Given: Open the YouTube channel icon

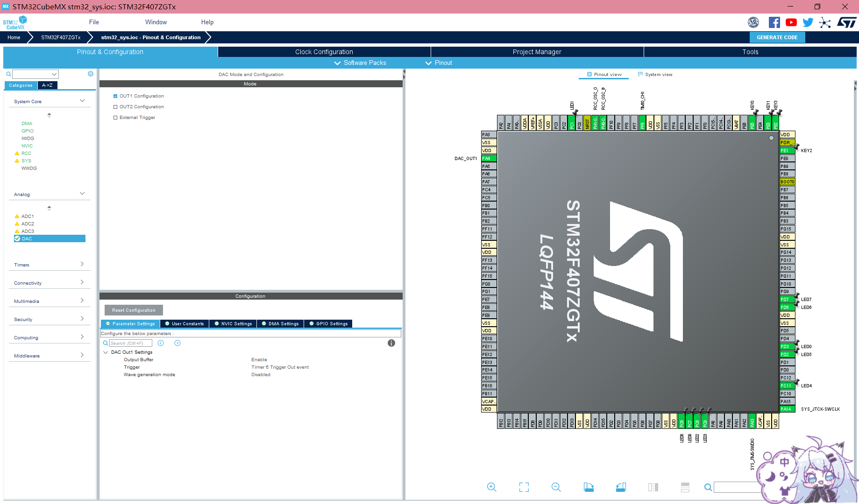Looking at the screenshot, I should 791,22.
